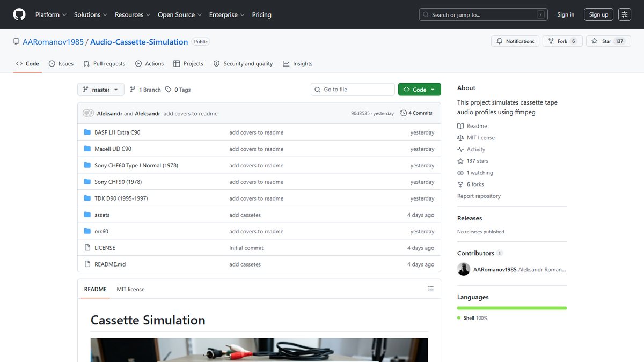Open 'add cassetes' commit message for README.md
The height and width of the screenshot is (362, 644).
pyautogui.click(x=245, y=264)
